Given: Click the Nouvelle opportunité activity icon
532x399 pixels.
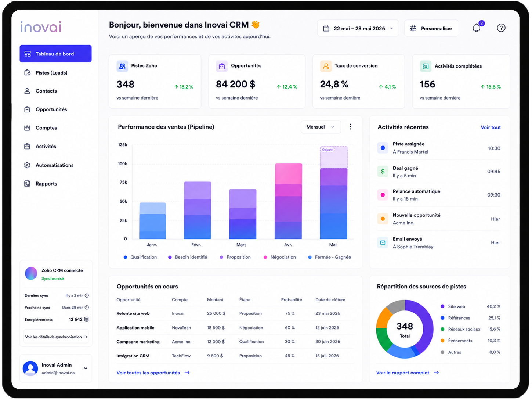Looking at the screenshot, I should tap(383, 219).
